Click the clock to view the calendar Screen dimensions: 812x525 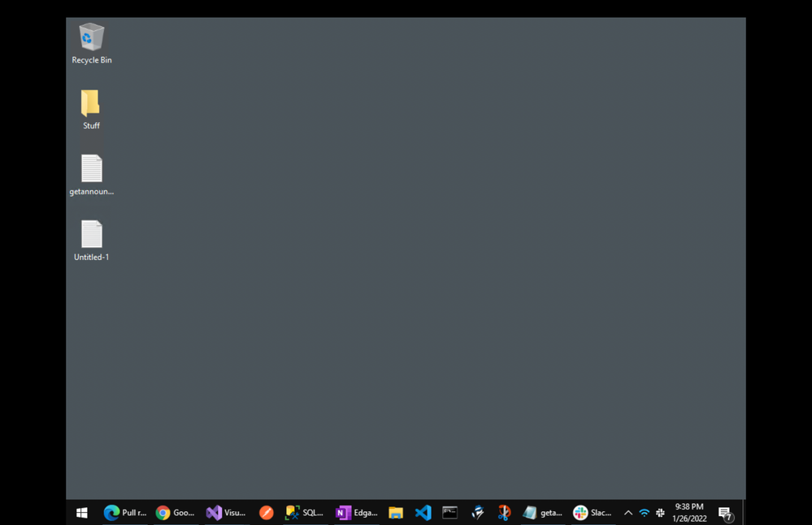click(x=688, y=512)
